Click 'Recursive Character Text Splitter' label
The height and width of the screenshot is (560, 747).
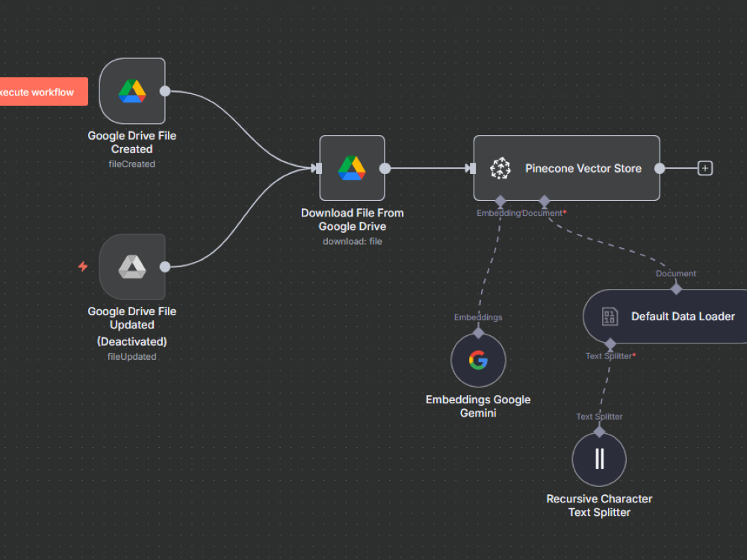point(599,505)
